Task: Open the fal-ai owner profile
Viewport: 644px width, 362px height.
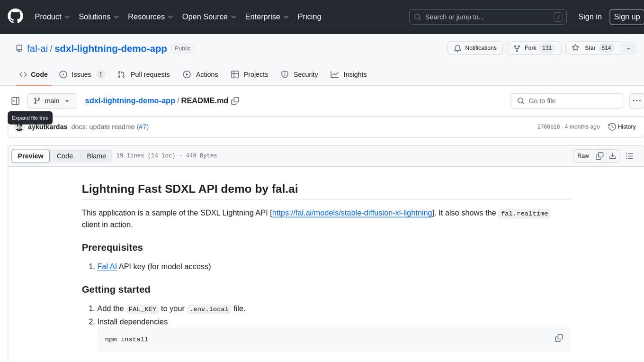Action: click(x=37, y=48)
